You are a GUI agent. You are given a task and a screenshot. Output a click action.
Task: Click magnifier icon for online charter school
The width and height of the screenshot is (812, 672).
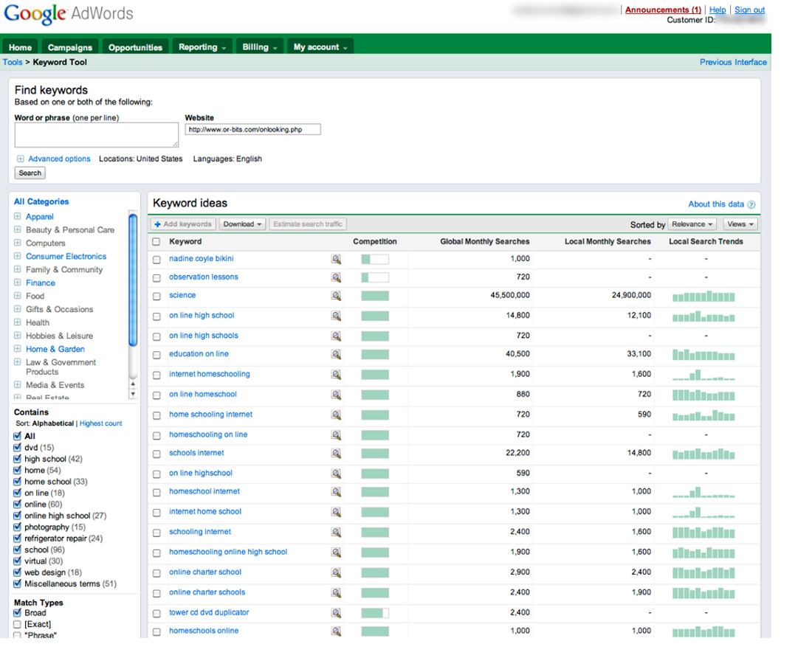pos(336,572)
